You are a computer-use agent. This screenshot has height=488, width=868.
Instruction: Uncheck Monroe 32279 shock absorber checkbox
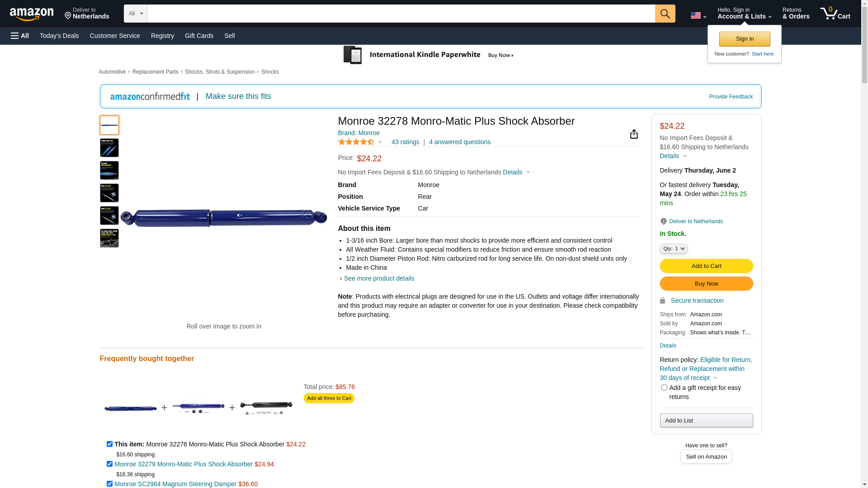point(109,464)
